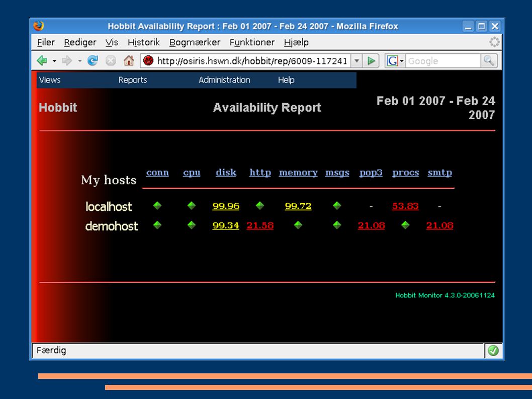Open demohost disk 99.34 availability link
The height and width of the screenshot is (399, 532).
click(x=226, y=225)
